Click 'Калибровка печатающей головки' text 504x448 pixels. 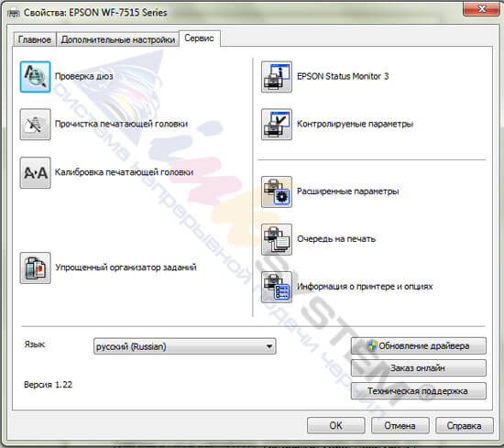tap(124, 172)
